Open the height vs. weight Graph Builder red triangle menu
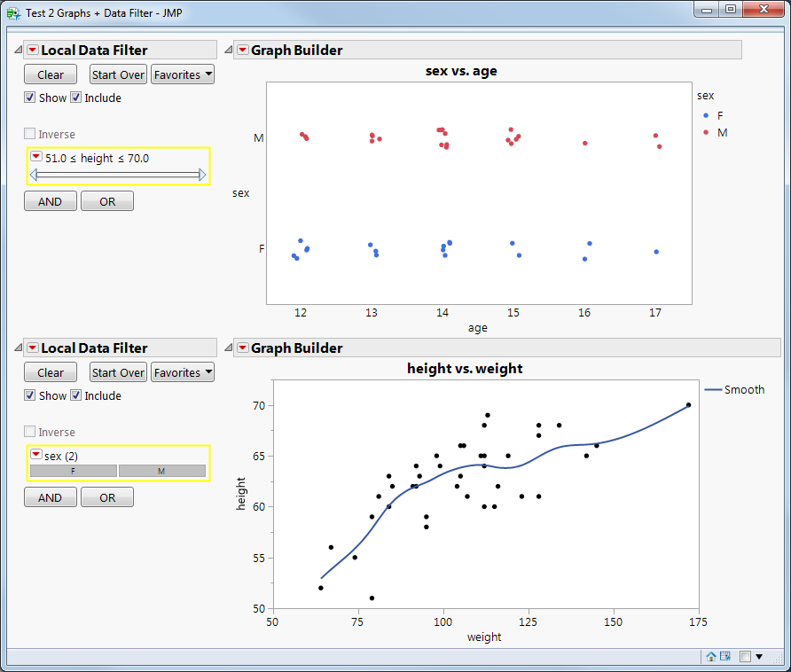 (x=242, y=348)
